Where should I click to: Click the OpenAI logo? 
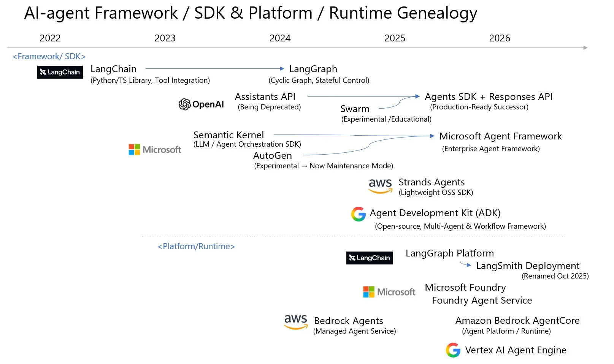(x=201, y=104)
